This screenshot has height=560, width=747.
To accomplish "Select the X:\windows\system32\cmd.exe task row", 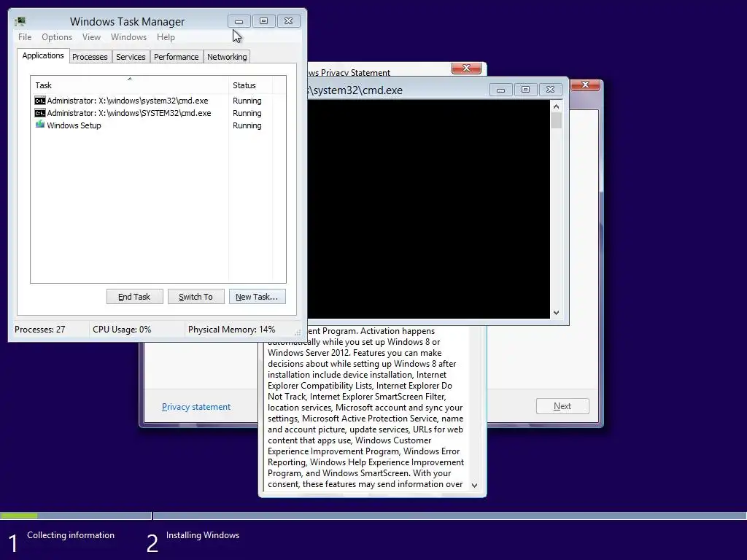I will (158, 101).
